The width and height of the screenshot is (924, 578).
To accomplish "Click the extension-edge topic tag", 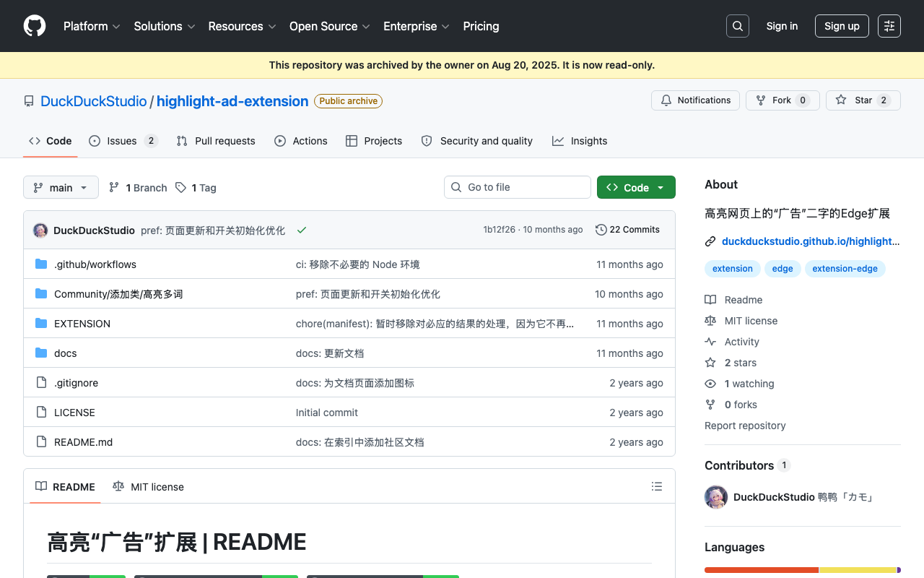I will [845, 269].
